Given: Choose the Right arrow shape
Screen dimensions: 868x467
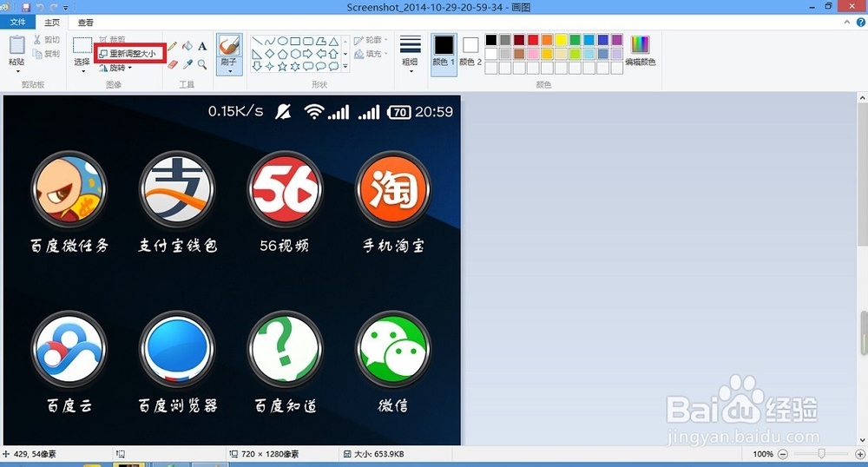Looking at the screenshot, I should 308,54.
